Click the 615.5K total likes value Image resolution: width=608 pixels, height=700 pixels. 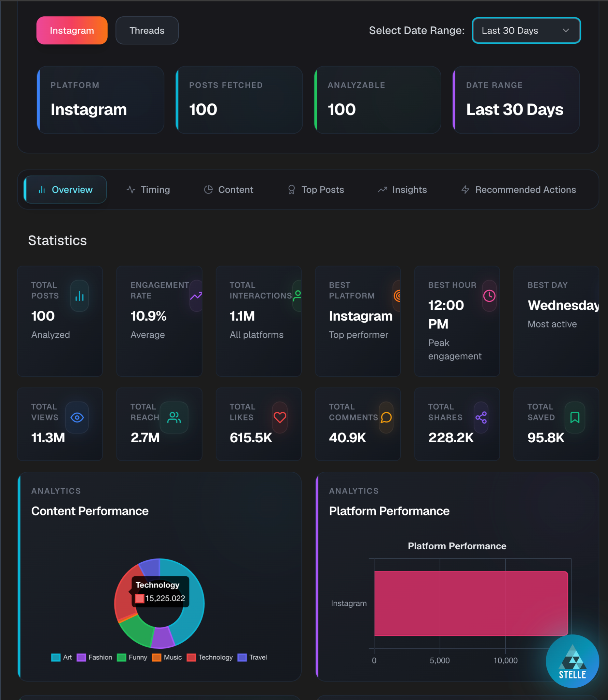[251, 438]
